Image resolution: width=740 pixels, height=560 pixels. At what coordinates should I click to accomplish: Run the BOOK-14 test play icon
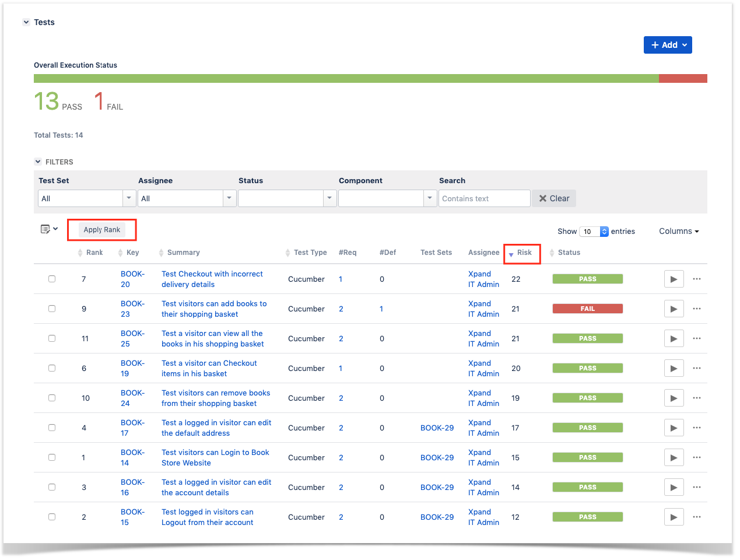pos(674,458)
